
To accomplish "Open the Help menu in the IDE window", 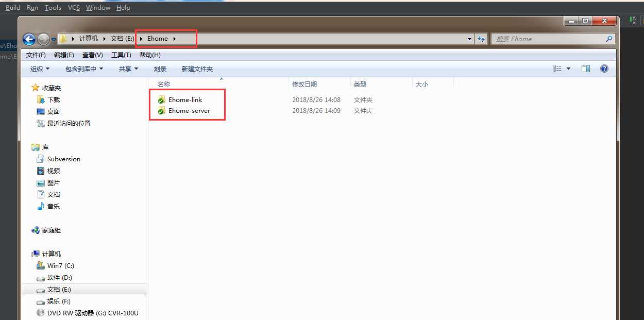I will coord(123,8).
